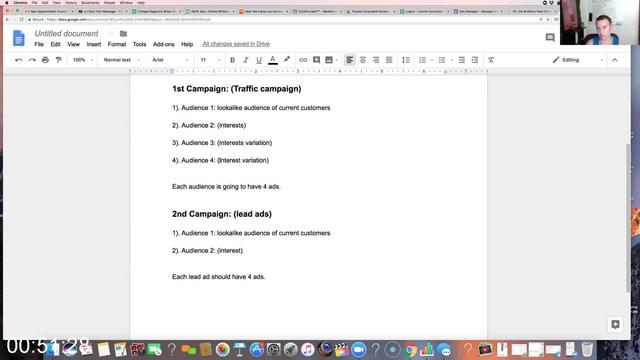Open Zoom app from the dock
640x360 pixels.
coord(358,350)
